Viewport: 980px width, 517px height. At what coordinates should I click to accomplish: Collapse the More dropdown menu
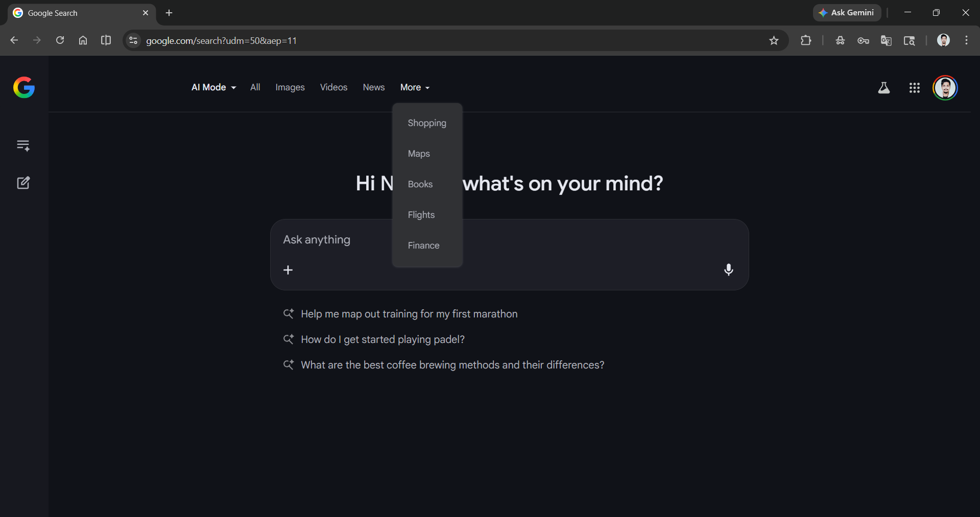pyautogui.click(x=415, y=87)
